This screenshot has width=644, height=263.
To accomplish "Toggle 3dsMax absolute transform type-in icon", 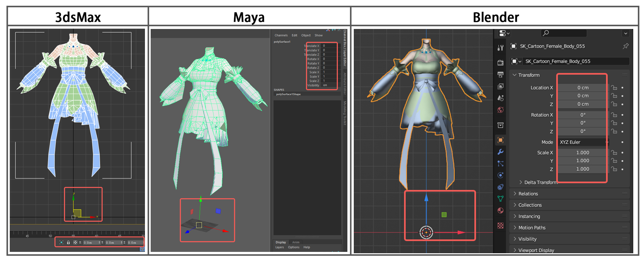I will point(75,242).
